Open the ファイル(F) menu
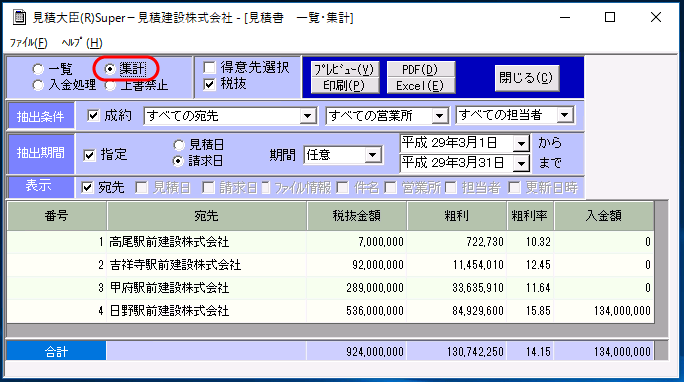The width and height of the screenshot is (684, 382). (x=28, y=43)
